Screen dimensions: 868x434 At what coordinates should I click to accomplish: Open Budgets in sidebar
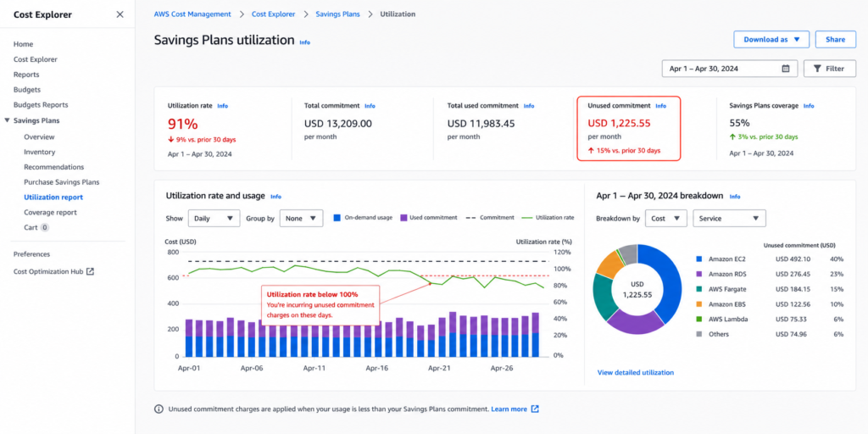pyautogui.click(x=27, y=89)
